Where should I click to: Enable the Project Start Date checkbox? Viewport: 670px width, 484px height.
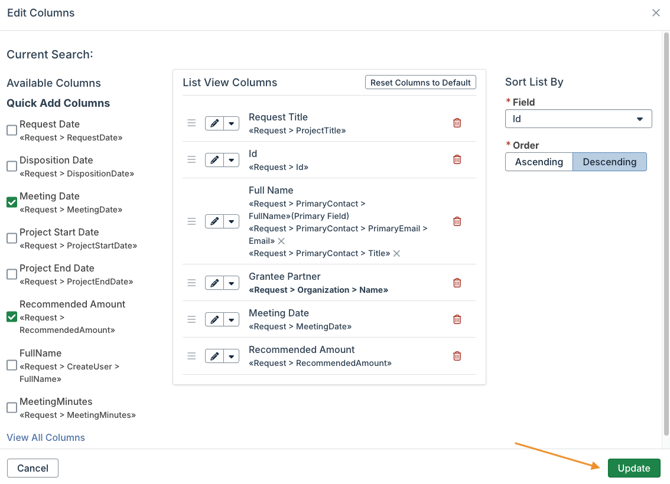click(12, 238)
